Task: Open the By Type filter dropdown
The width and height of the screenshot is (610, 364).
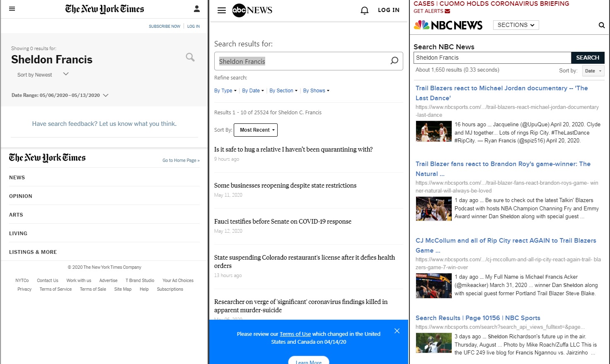Action: click(225, 91)
